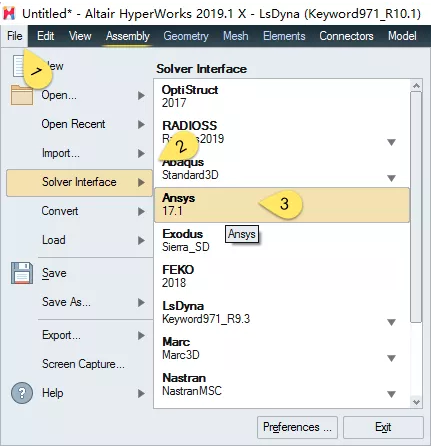The height and width of the screenshot is (447, 433).
Task: Select Import... in File menu
Action: pos(79,153)
